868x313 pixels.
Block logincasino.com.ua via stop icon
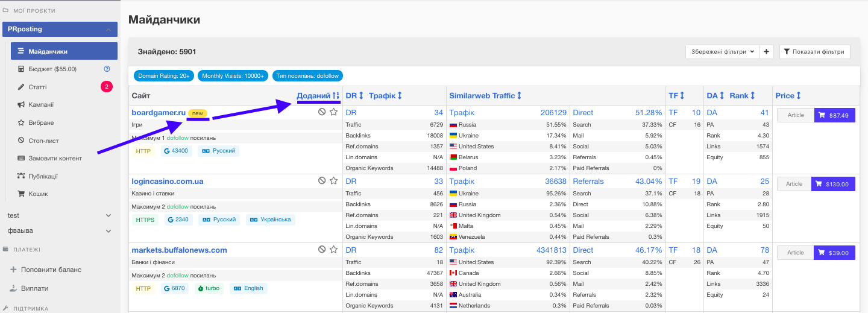coord(322,181)
